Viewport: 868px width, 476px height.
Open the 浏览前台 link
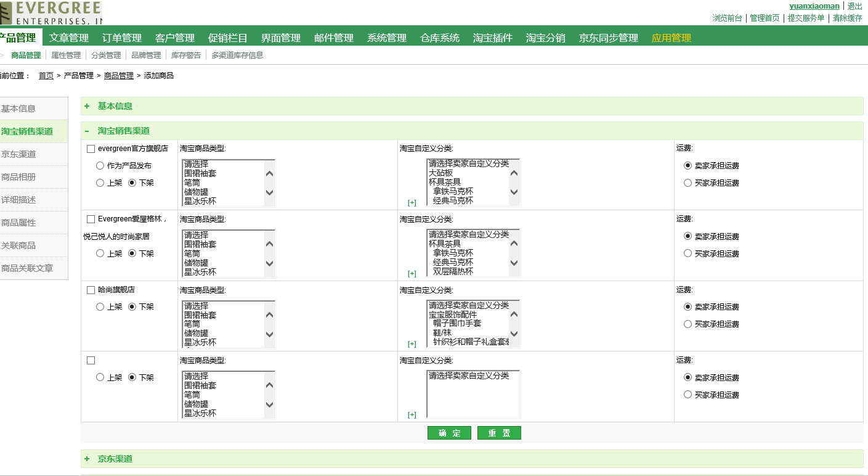click(x=728, y=18)
